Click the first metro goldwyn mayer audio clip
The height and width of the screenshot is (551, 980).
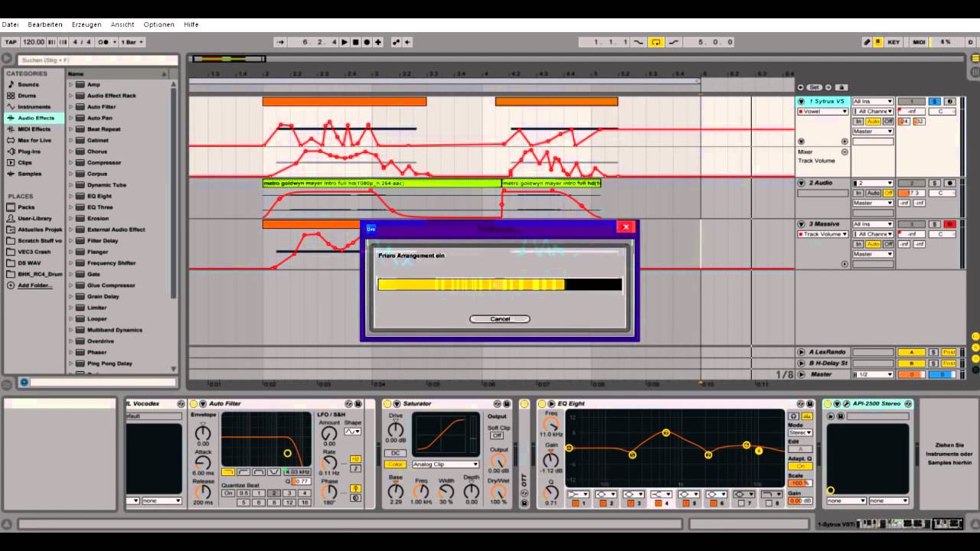(381, 184)
